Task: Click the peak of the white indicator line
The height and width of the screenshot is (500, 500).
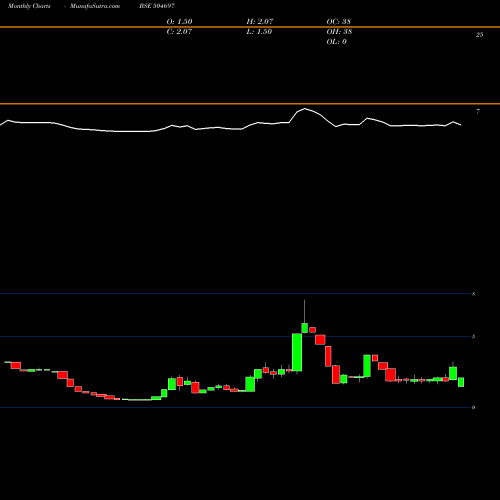Action: [x=305, y=109]
